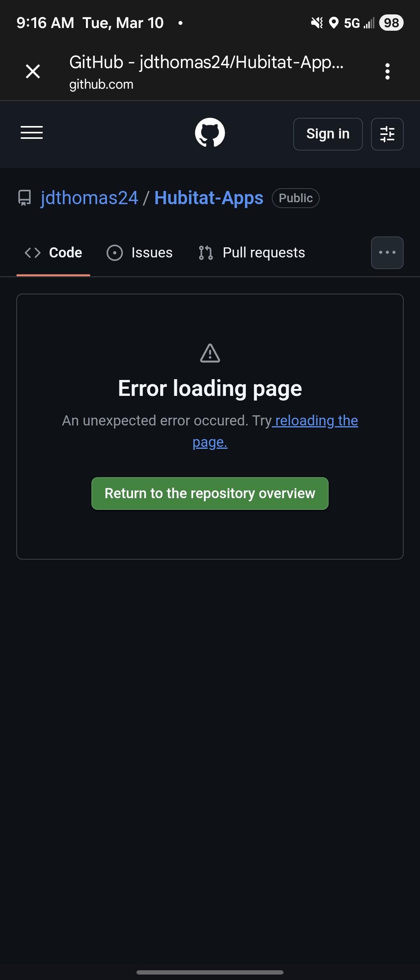Open appearance settings sliders icon
The height and width of the screenshot is (980, 420).
(387, 134)
